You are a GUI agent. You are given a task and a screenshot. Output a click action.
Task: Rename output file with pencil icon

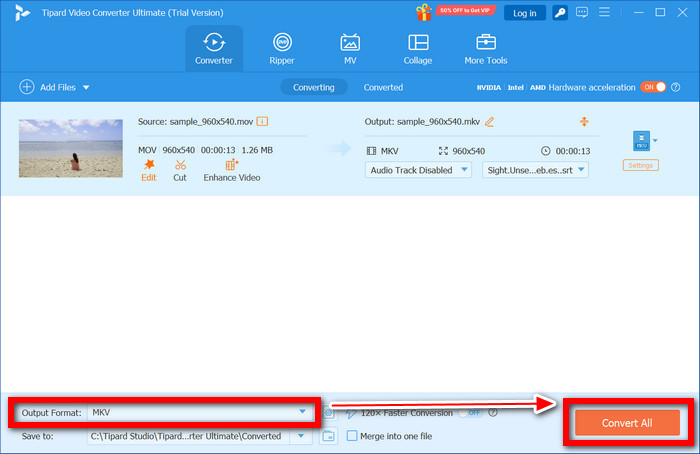489,121
